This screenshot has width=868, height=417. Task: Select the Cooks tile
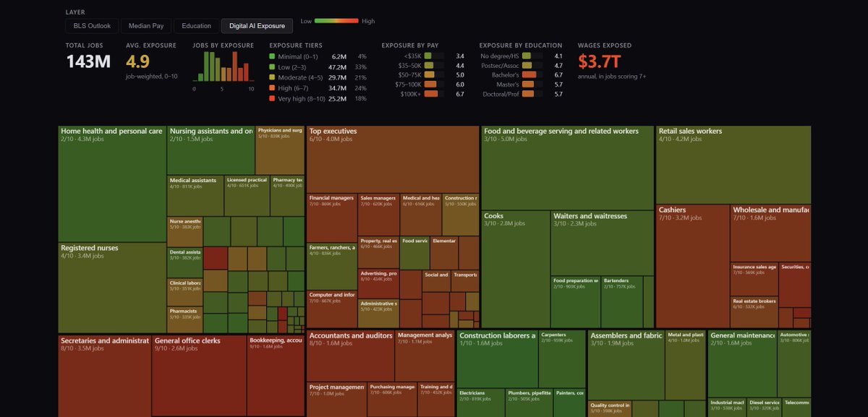coord(516,270)
